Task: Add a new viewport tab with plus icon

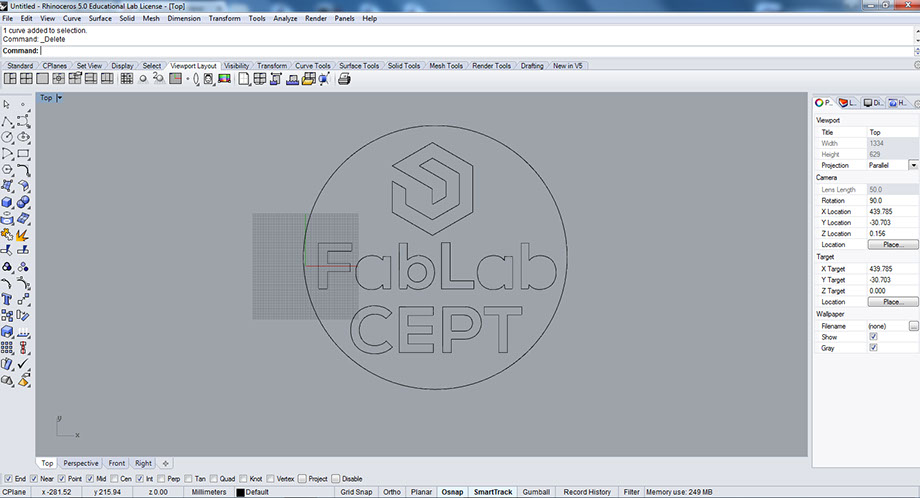Action: coord(165,463)
